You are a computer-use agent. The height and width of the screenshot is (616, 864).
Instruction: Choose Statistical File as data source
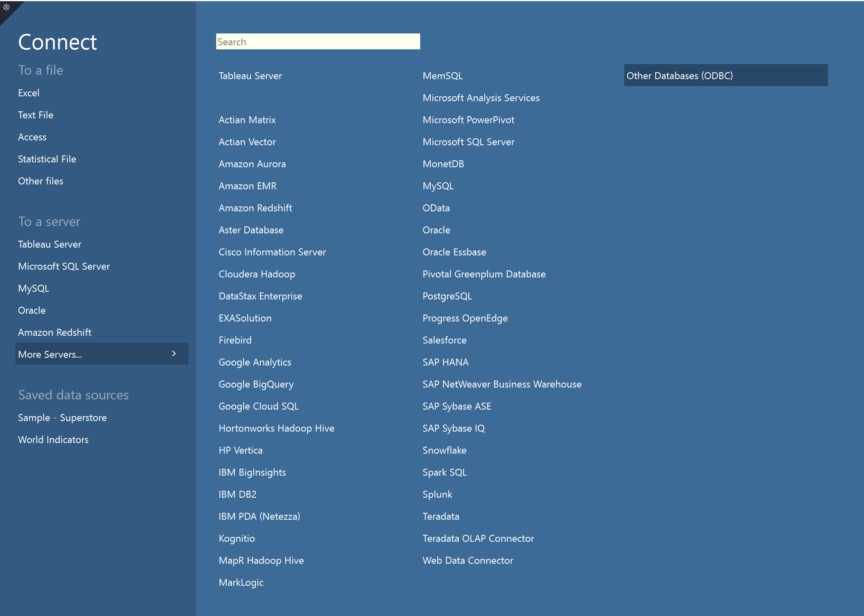47,159
